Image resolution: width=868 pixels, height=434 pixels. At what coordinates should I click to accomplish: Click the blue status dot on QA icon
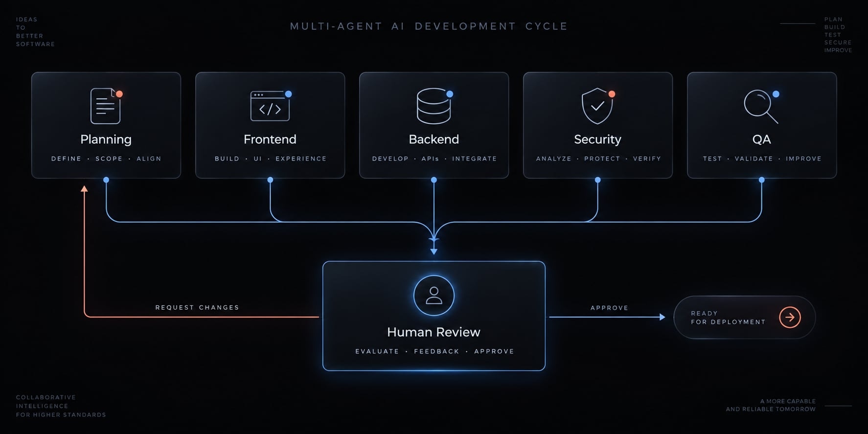click(x=776, y=94)
